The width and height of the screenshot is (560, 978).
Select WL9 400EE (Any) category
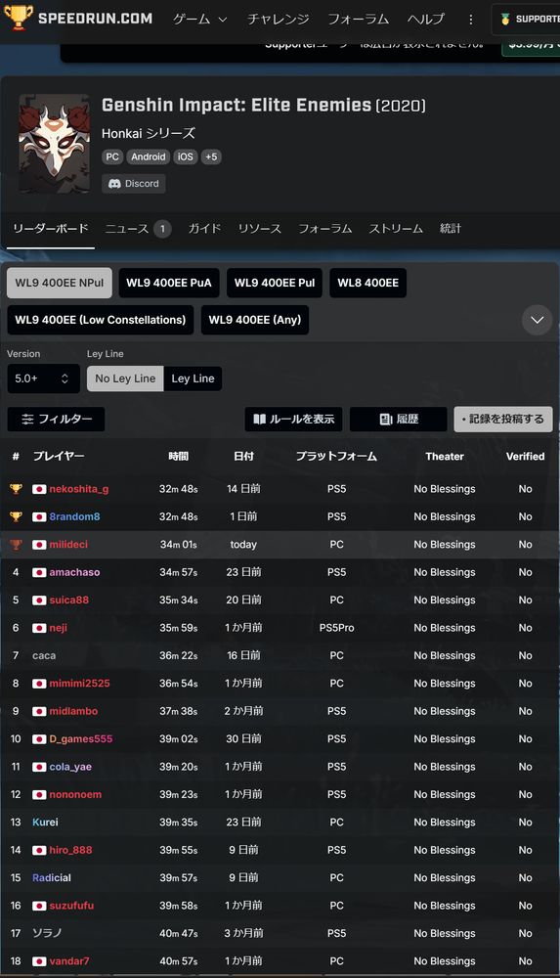point(254,320)
